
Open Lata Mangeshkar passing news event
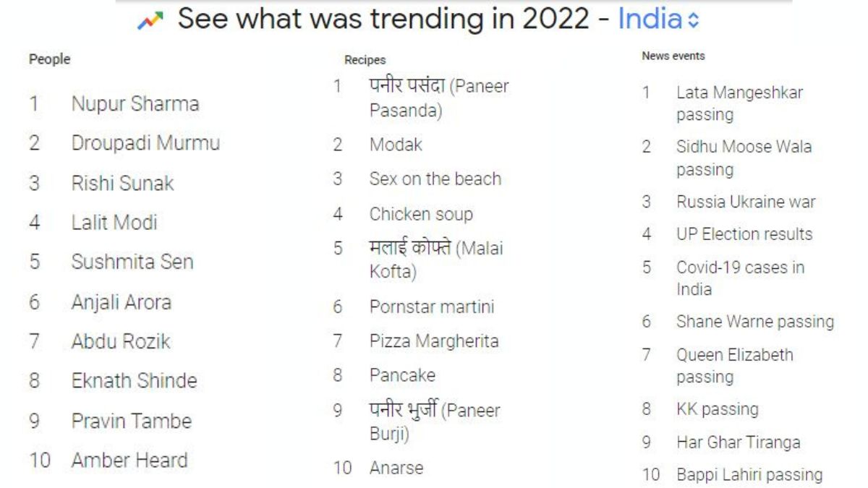[739, 103]
